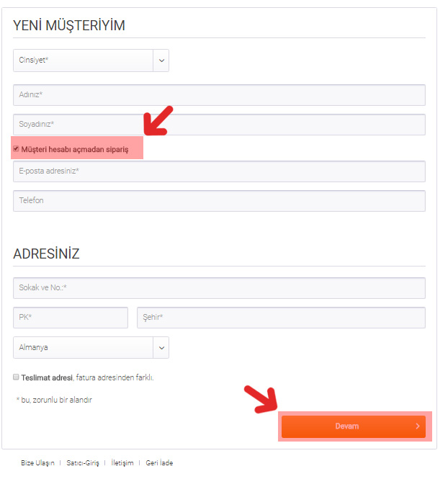The image size is (448, 479).
Task: Open the Cinsiyet gender dropdown
Action: coord(84,61)
